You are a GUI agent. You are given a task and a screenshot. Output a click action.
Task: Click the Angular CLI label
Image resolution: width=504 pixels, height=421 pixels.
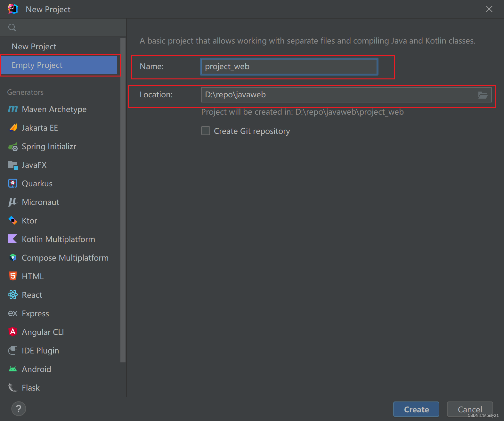[x=43, y=332]
